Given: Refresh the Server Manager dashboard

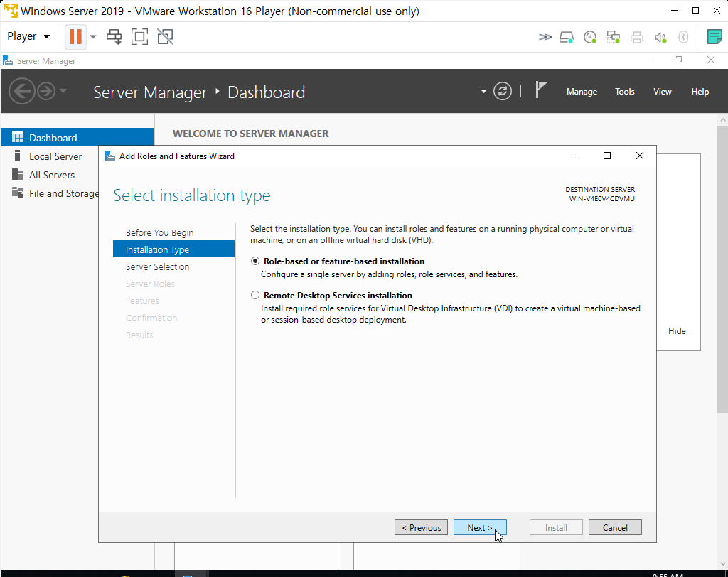Looking at the screenshot, I should click(503, 91).
